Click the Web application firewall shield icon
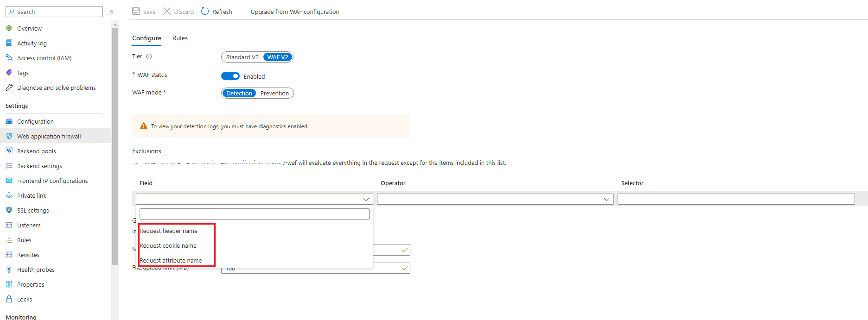 (9, 136)
